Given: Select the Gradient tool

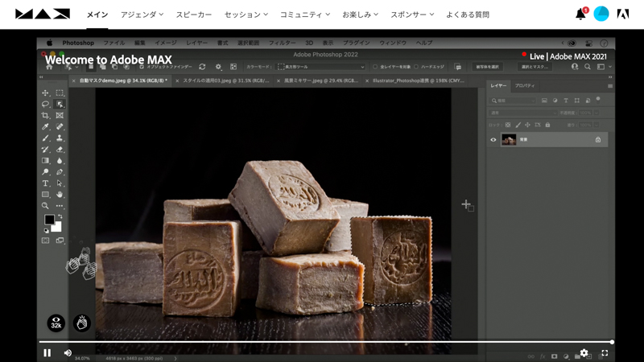Looking at the screenshot, I should pyautogui.click(x=45, y=161).
